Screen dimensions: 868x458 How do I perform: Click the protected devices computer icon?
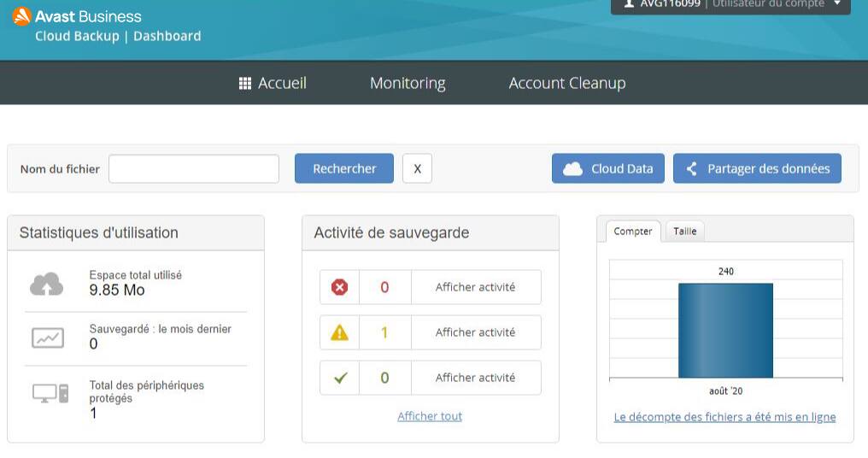pyautogui.click(x=50, y=393)
